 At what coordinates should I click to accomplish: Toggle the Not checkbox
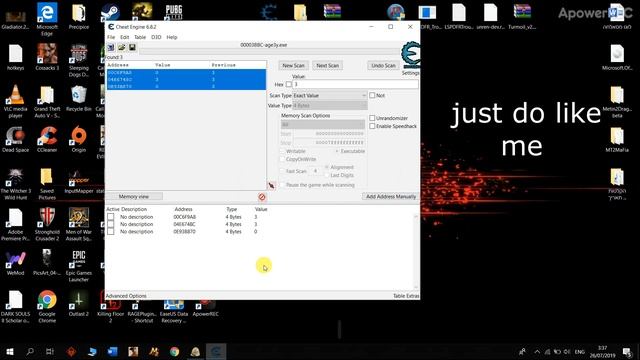(x=372, y=95)
